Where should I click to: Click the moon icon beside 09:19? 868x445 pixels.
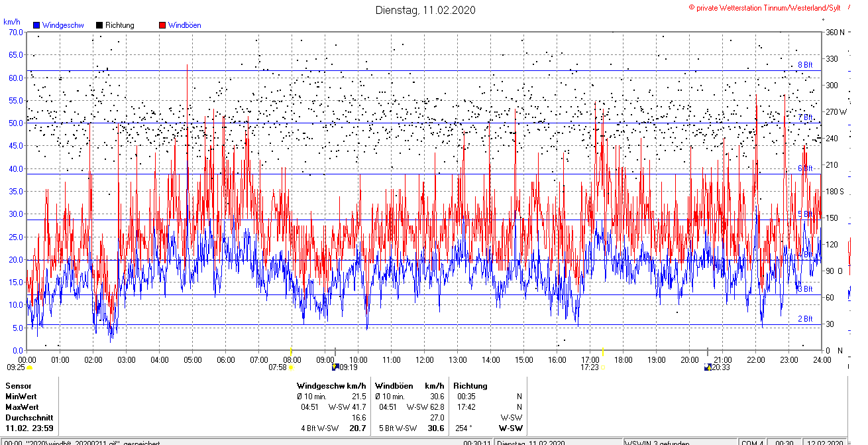tap(335, 367)
